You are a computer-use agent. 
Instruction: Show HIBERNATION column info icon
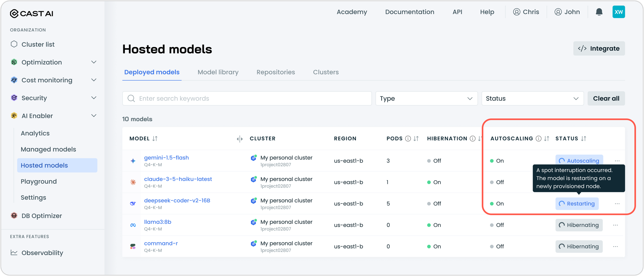pyautogui.click(x=473, y=139)
